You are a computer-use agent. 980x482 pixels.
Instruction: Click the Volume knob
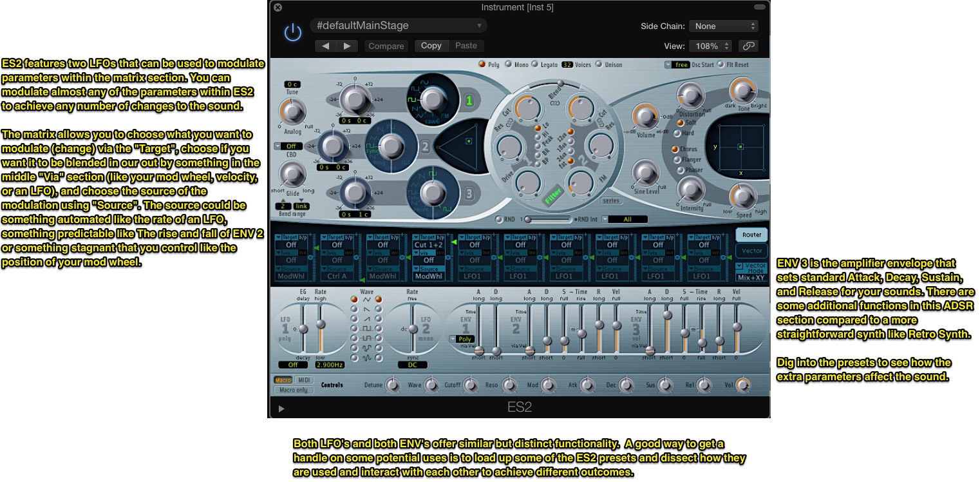[x=645, y=116]
